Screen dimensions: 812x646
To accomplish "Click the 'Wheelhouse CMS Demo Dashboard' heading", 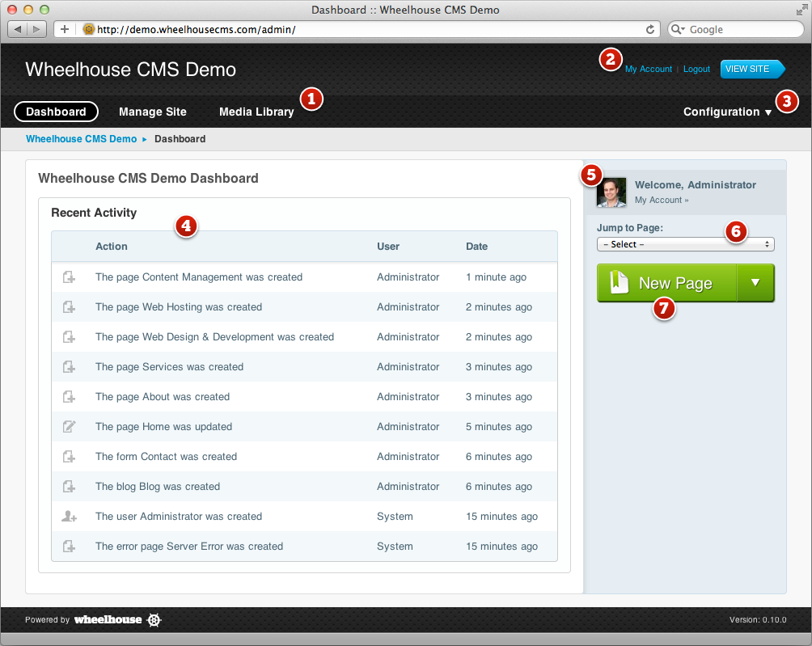I will click(148, 178).
